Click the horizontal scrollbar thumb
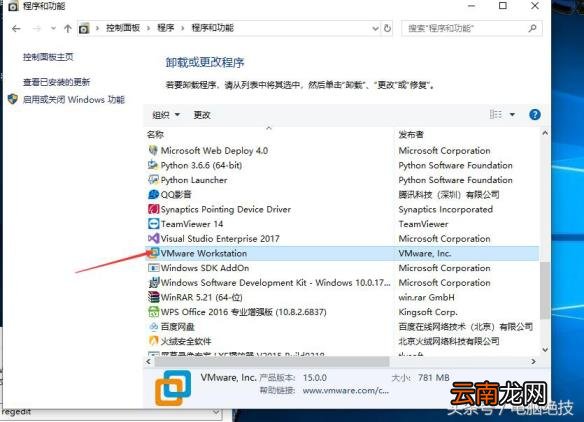Screen dimensions: 584x422 click(272, 361)
